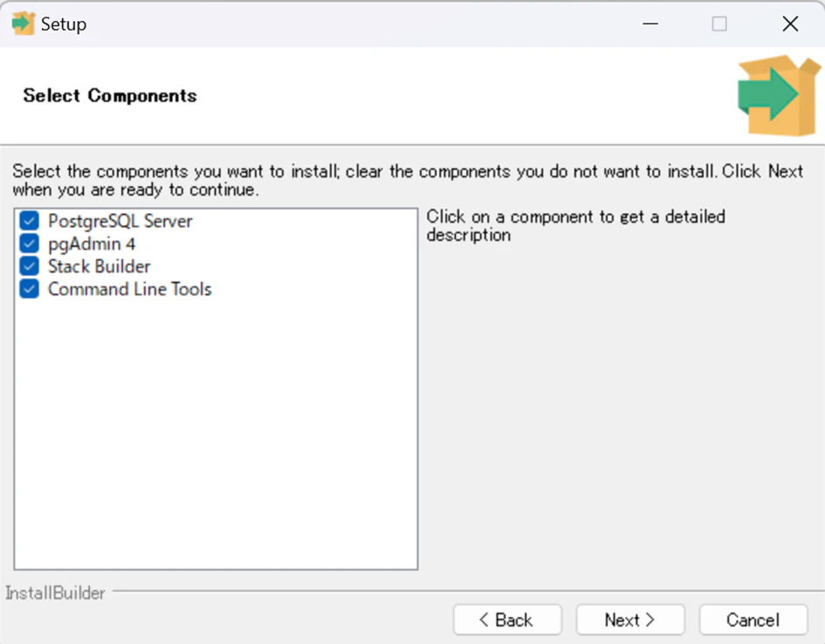Select the Stack Builder component label

99,267
